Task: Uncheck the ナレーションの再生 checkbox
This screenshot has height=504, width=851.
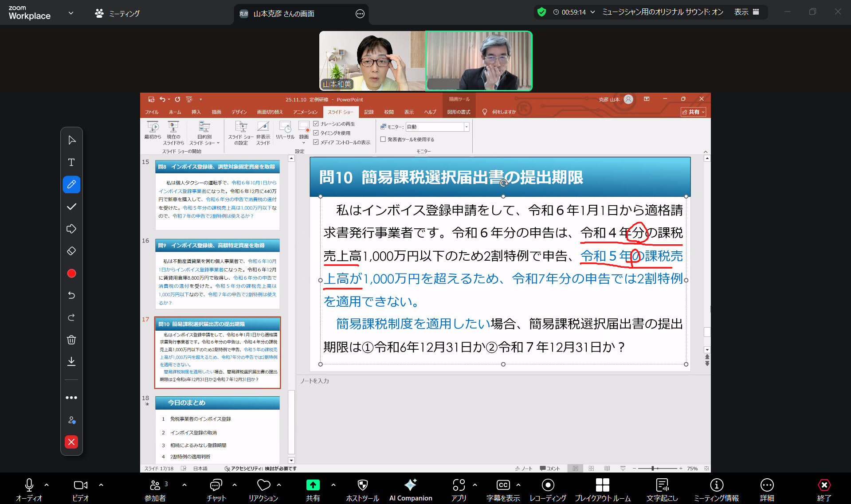Action: point(316,124)
